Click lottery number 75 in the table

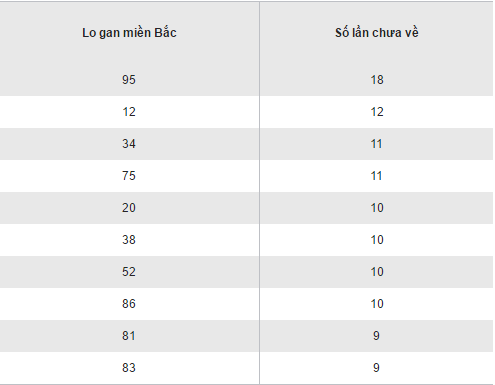[129, 176]
